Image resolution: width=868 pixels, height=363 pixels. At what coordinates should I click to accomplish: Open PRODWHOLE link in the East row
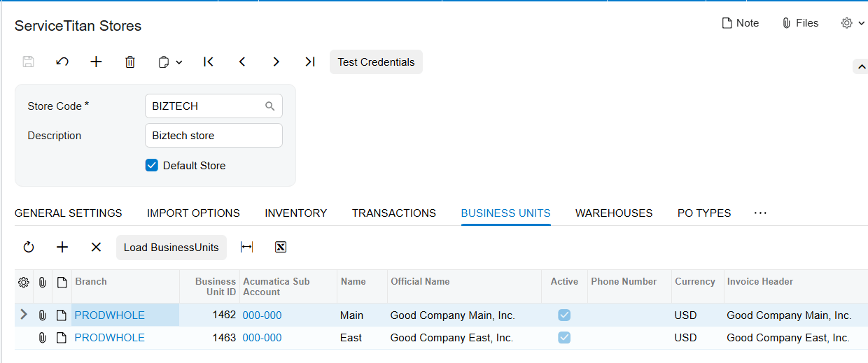(x=110, y=338)
